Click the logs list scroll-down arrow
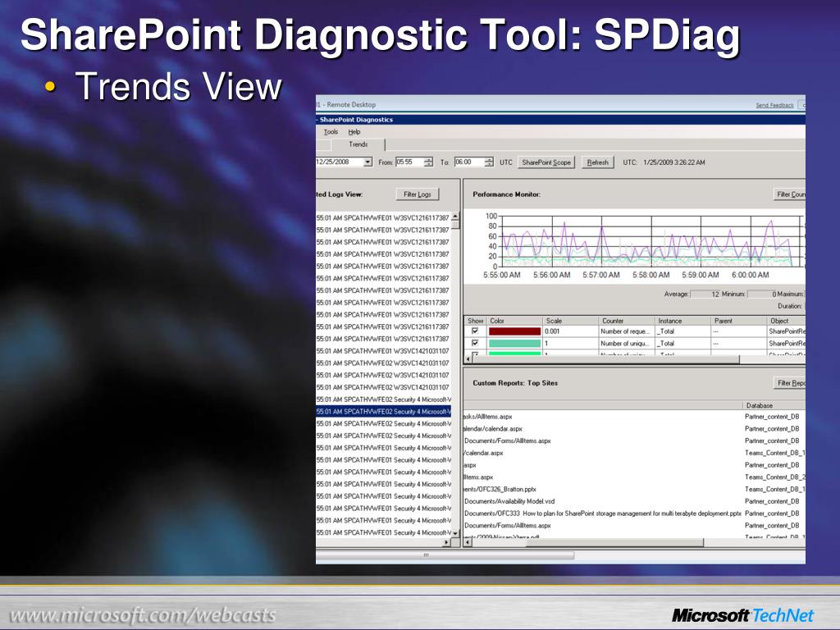The height and width of the screenshot is (630, 840). click(455, 533)
